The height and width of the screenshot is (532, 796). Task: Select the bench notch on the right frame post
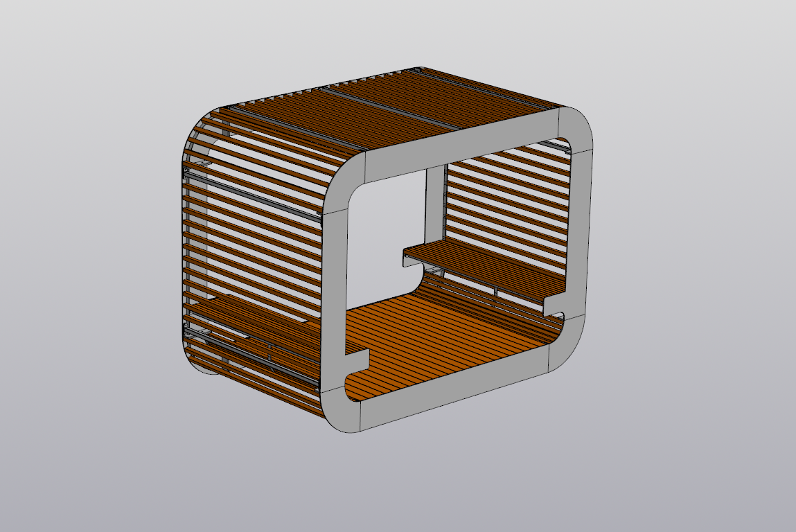[x=554, y=305]
